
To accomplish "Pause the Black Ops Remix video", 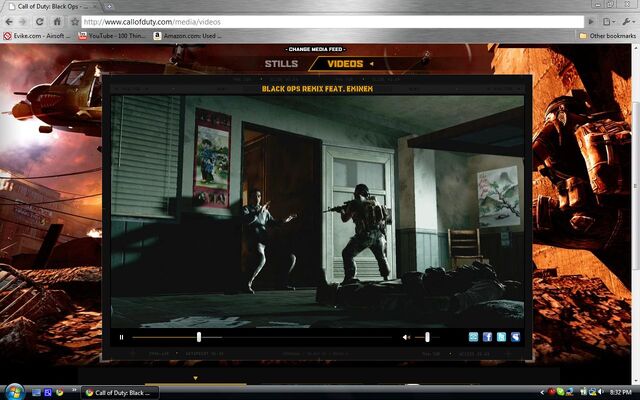I will (121, 337).
